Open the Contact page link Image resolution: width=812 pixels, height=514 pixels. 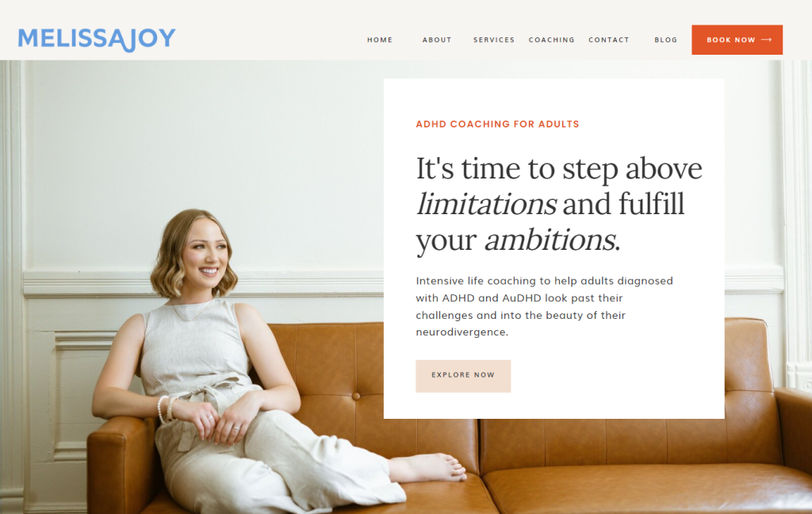tap(608, 40)
